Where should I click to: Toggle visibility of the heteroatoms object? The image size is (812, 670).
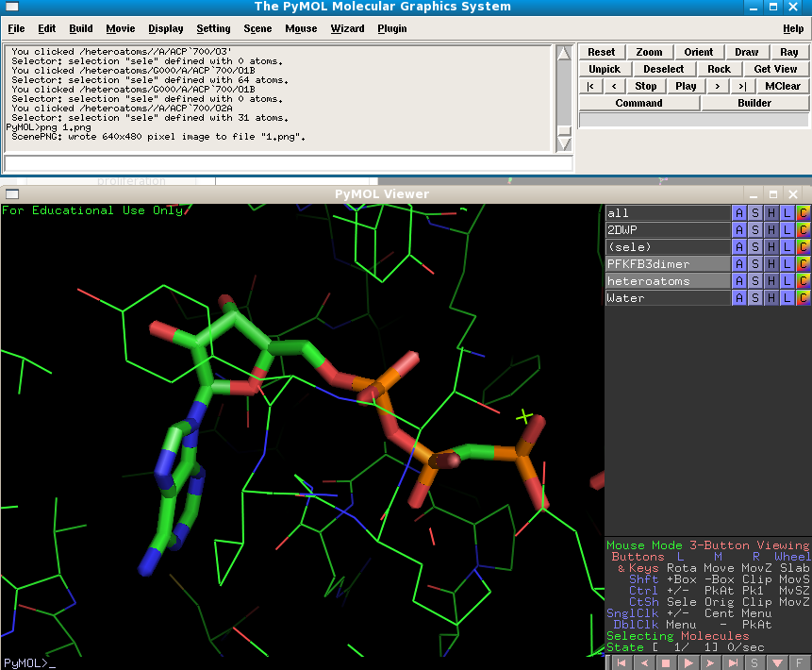pyautogui.click(x=668, y=281)
